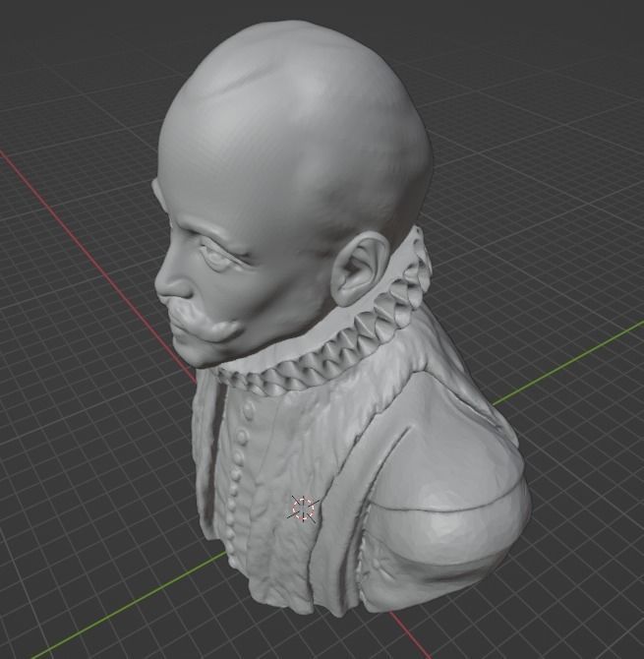
Task: Click the mustache on the bust's face
Action: tap(204, 319)
